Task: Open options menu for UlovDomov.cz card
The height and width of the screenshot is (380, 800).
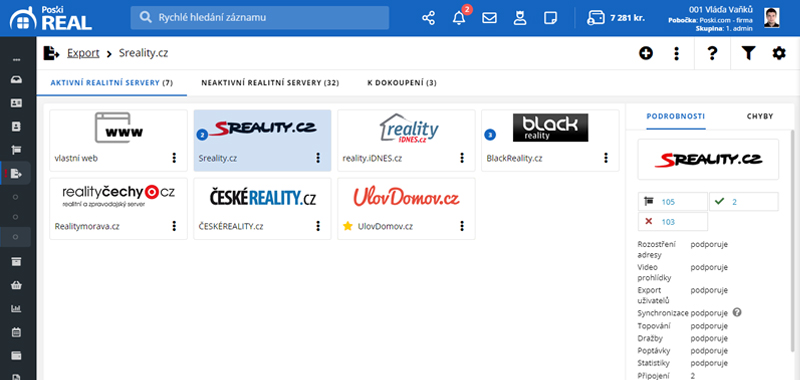Action: [462, 226]
